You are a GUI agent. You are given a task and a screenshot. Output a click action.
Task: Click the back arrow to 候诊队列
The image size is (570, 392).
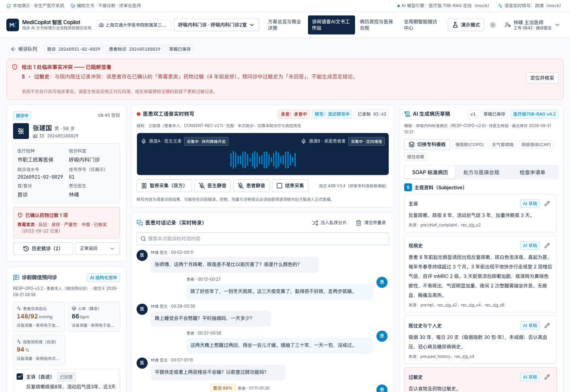tap(13, 49)
